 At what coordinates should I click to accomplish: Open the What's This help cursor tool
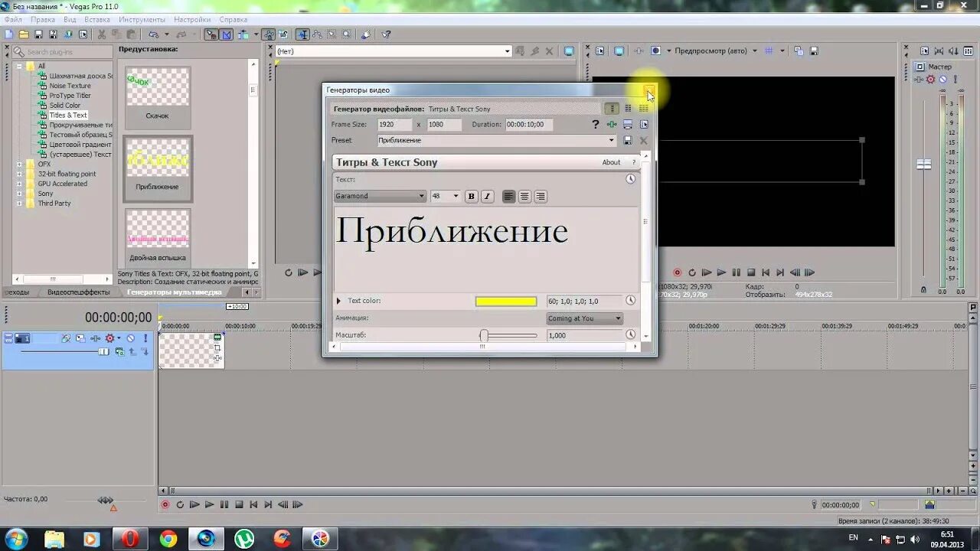click(387, 34)
